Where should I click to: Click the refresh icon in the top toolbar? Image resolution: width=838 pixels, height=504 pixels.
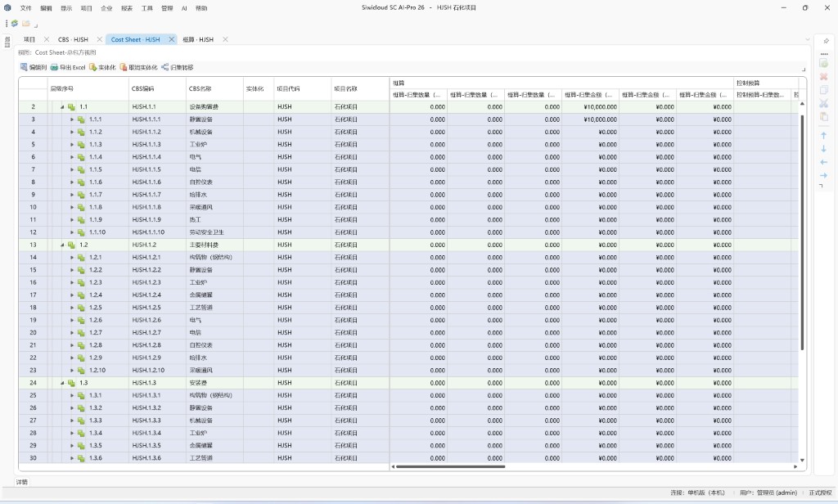coord(15,24)
